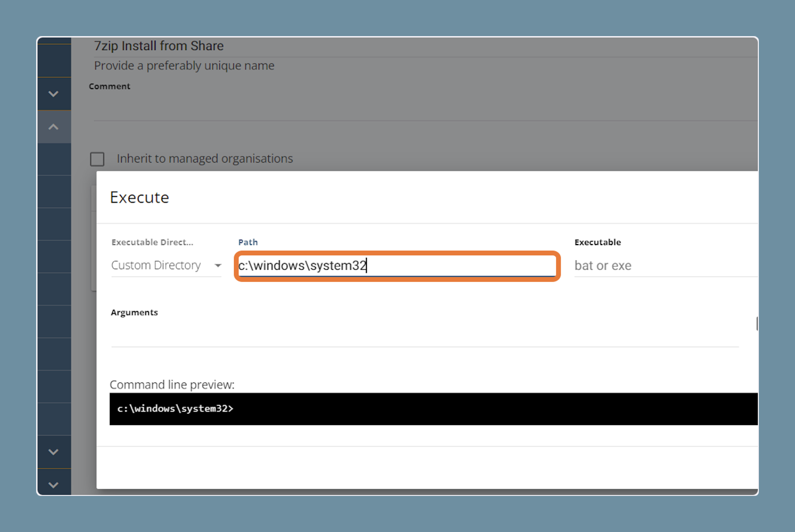Focus the Executable bat or exe field

(x=666, y=265)
